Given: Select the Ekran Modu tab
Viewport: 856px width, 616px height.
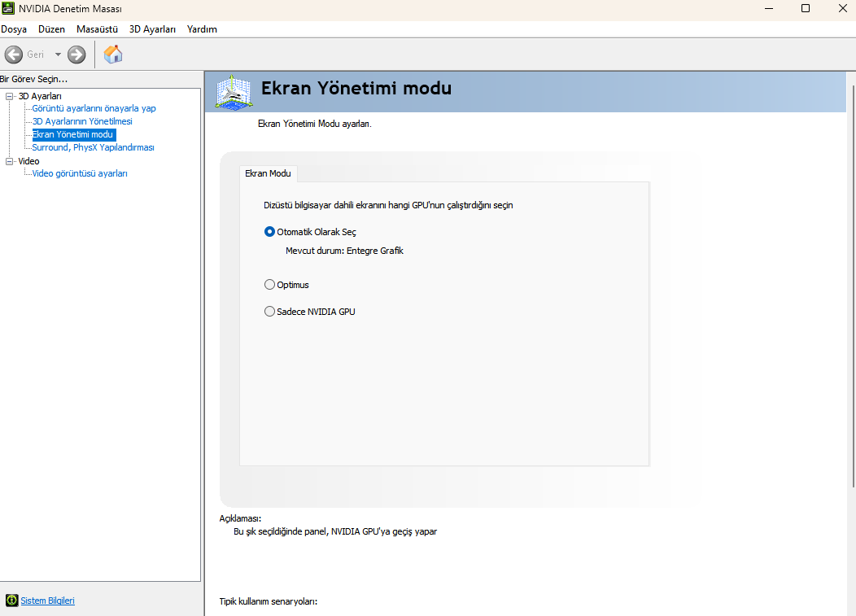Looking at the screenshot, I should tap(268, 173).
